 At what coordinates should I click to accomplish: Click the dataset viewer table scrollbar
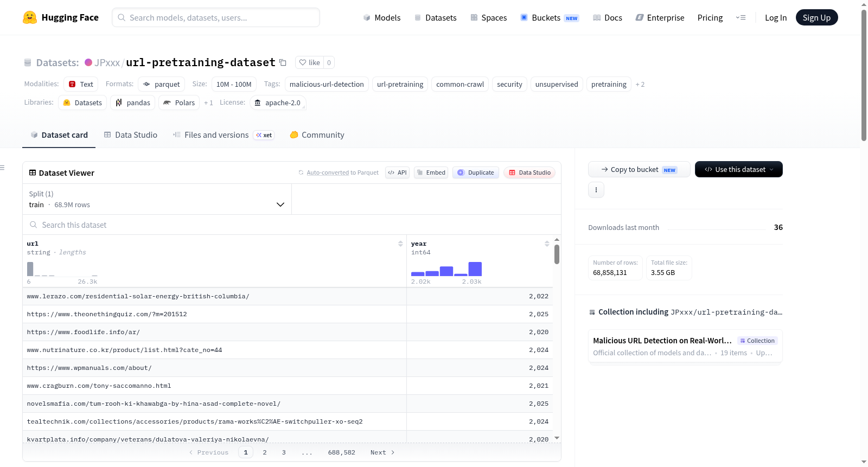tap(557, 254)
